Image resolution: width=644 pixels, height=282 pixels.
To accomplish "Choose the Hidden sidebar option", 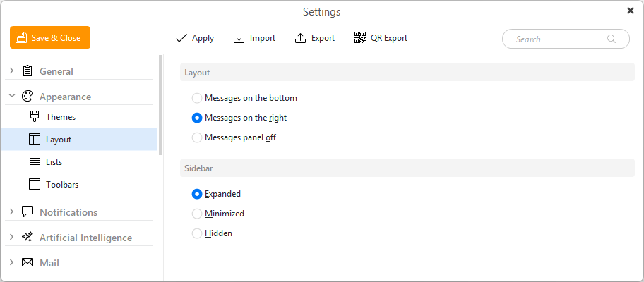I will click(x=213, y=233).
